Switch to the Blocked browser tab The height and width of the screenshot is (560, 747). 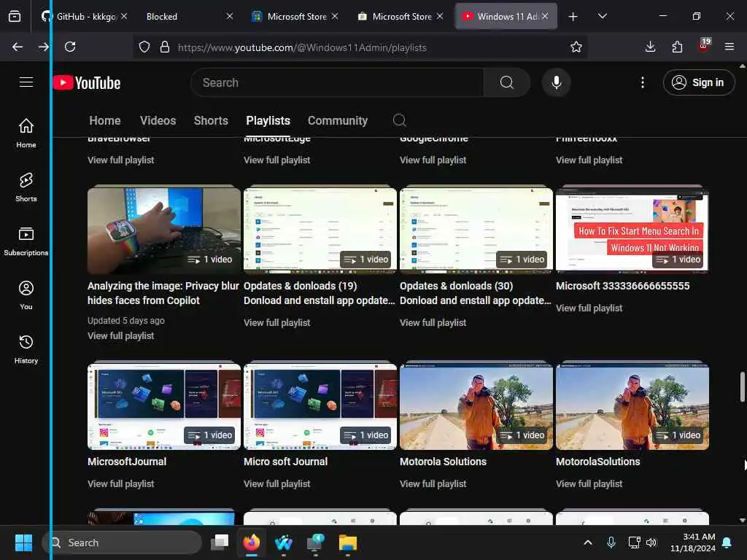click(187, 17)
